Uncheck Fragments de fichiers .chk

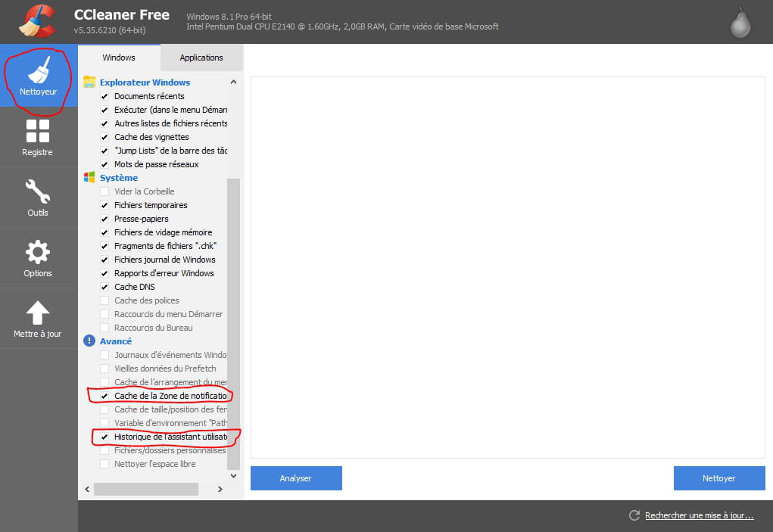104,246
